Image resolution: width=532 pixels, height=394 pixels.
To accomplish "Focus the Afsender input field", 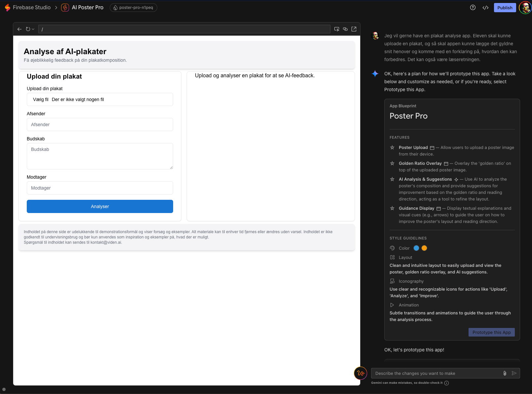I will [x=100, y=125].
